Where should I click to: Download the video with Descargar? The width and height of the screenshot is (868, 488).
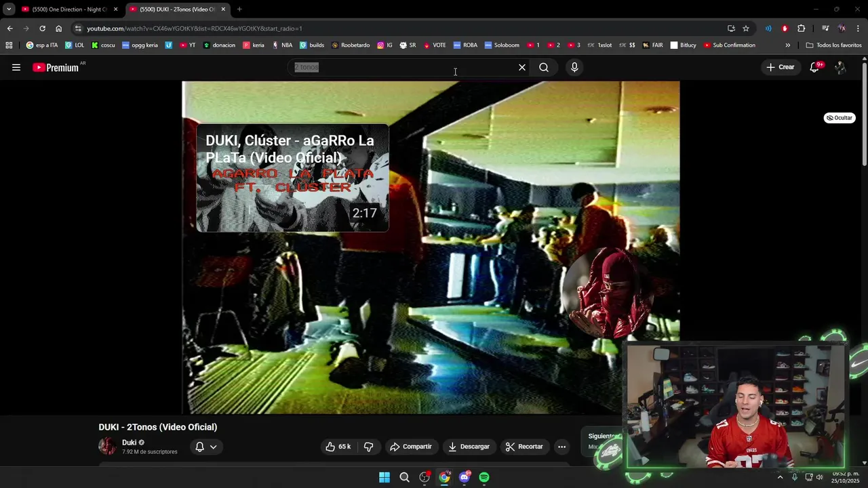(469, 447)
